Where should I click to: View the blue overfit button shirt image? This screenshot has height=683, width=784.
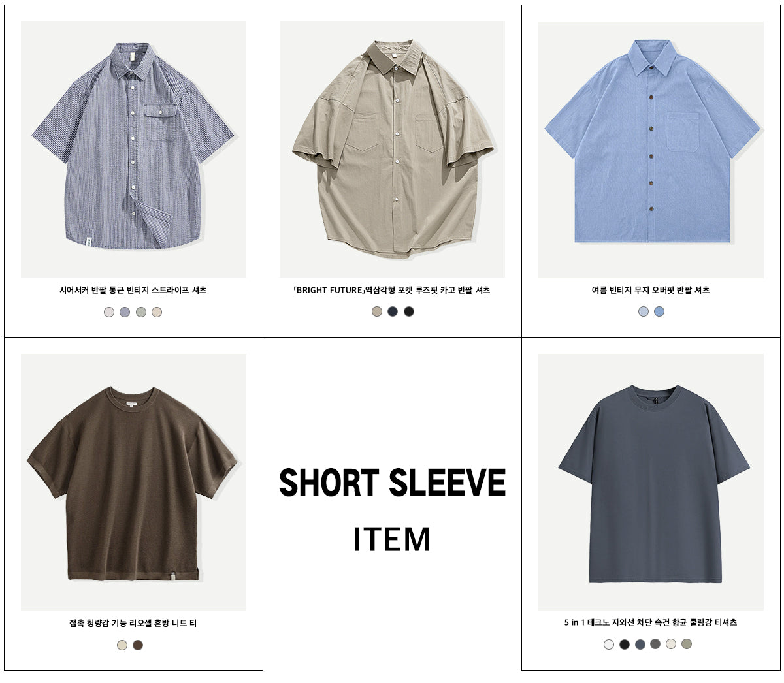click(x=651, y=150)
